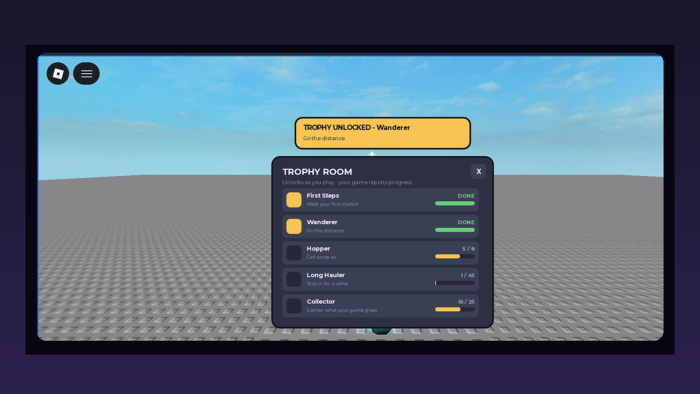The height and width of the screenshot is (394, 700).
Task: Click 'Walk your first stretch' description
Action: click(333, 204)
